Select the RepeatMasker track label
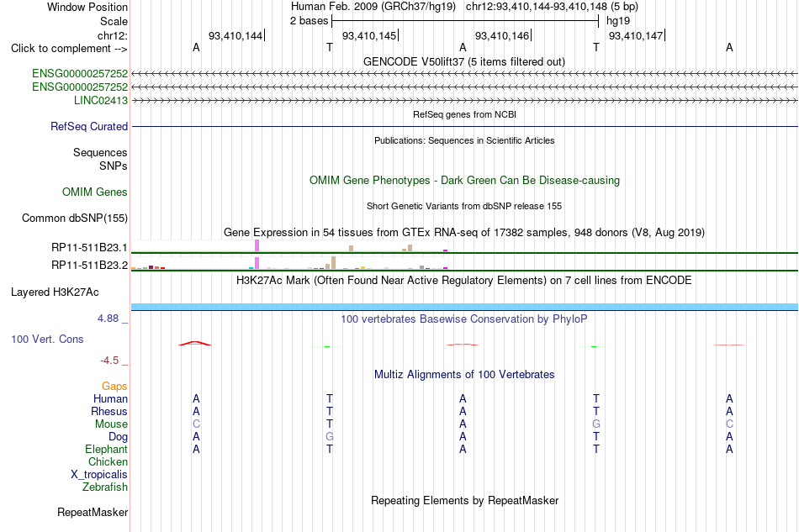 [93, 512]
